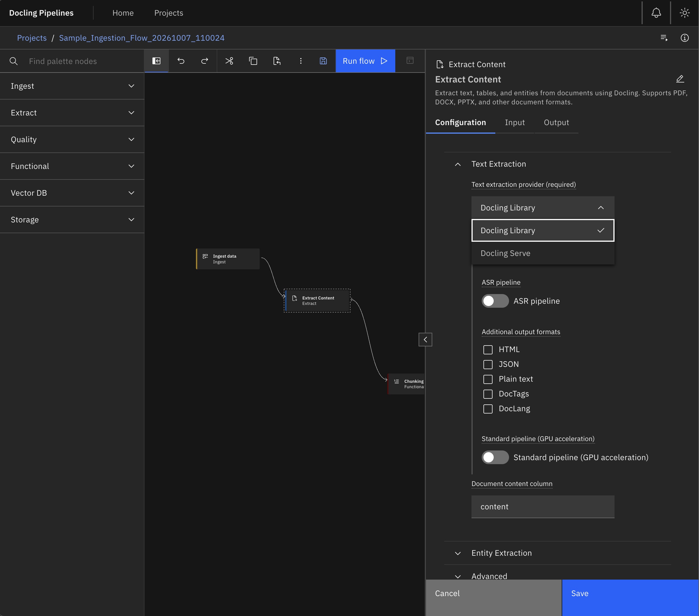Expand the Entity Extraction section
699x616 pixels.
tap(557, 553)
